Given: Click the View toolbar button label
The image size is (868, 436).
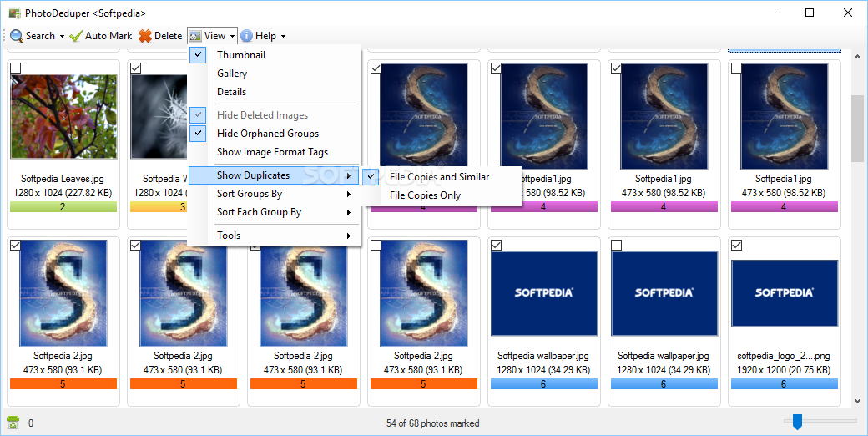Looking at the screenshot, I should 214,36.
